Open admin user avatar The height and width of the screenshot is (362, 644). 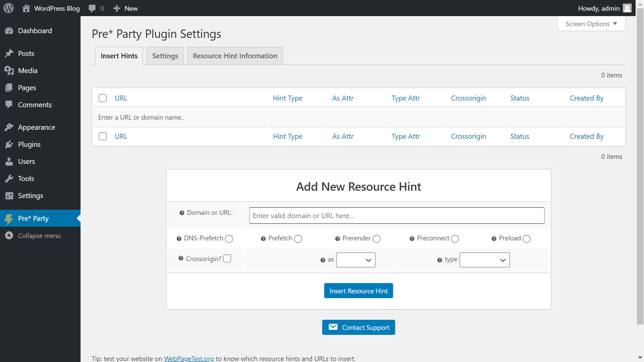(627, 8)
